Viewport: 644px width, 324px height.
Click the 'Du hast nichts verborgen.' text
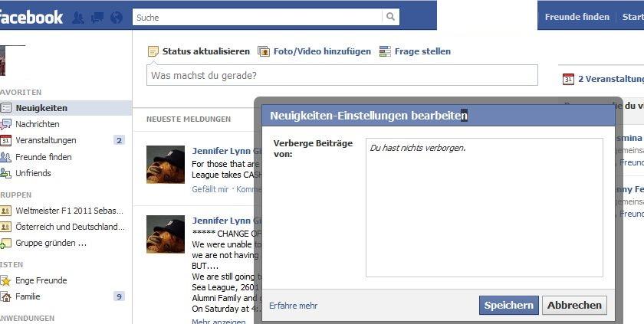(418, 148)
